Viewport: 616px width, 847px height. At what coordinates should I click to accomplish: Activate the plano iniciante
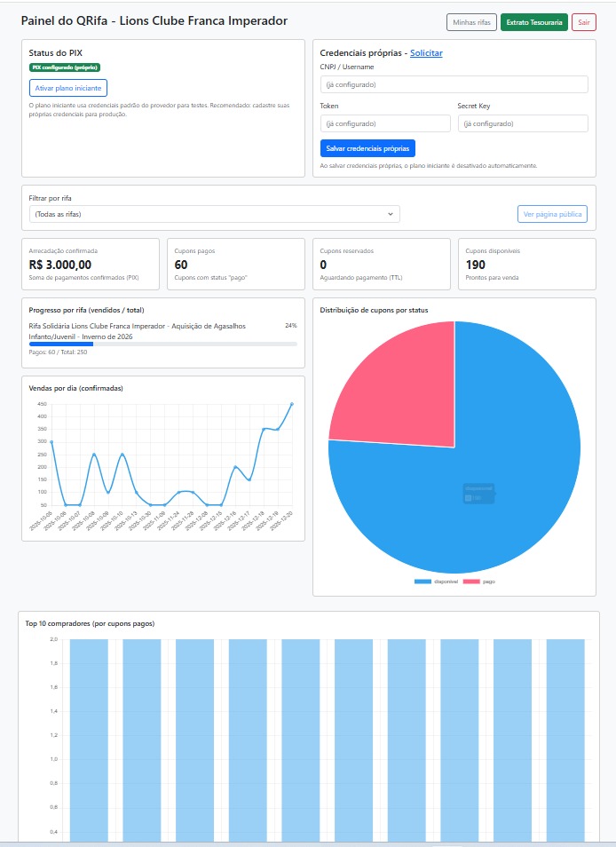[x=68, y=87]
